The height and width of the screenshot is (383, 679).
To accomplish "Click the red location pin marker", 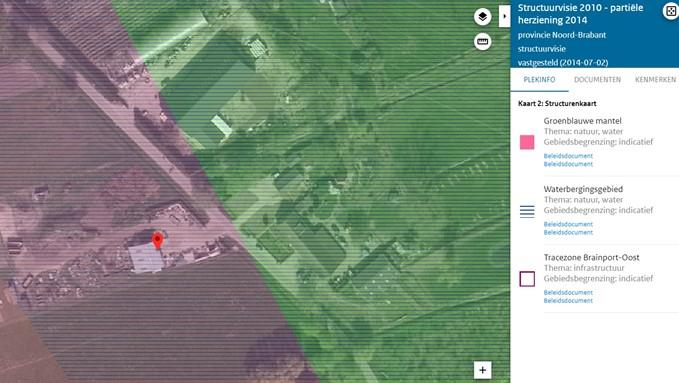I will click(x=158, y=240).
